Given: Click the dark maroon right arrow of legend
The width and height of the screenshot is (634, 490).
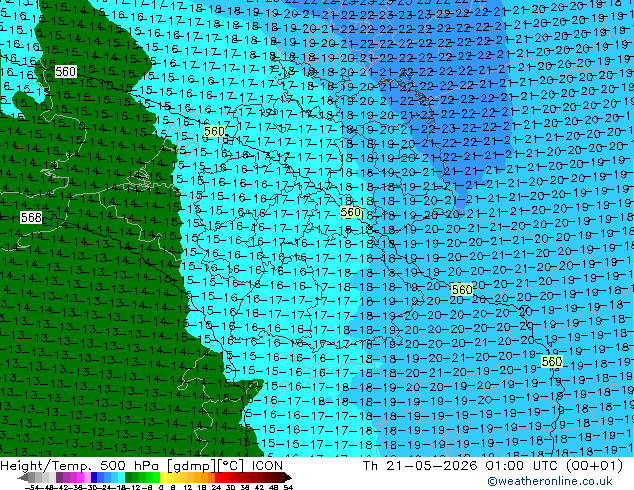Looking at the screenshot, I should pos(287,478).
